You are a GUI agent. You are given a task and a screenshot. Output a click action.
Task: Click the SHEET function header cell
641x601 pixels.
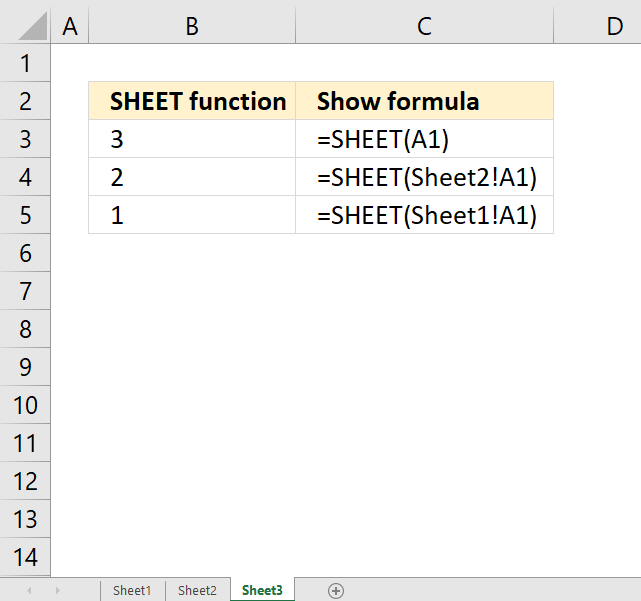tap(192, 101)
